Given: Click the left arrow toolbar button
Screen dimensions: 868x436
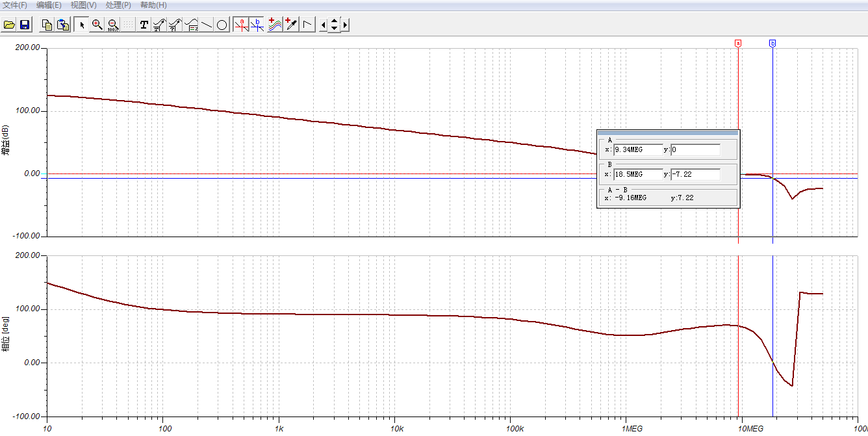Looking at the screenshot, I should coord(324,25).
